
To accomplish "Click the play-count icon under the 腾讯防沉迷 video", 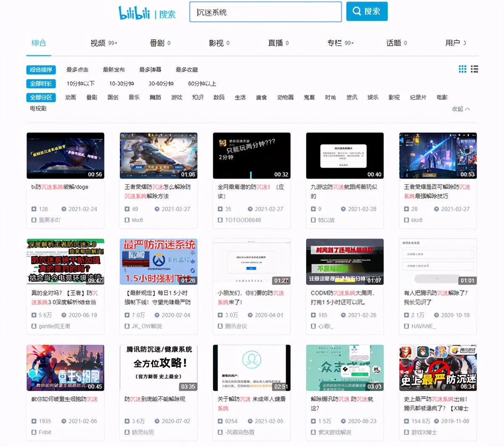I will point(127,420).
